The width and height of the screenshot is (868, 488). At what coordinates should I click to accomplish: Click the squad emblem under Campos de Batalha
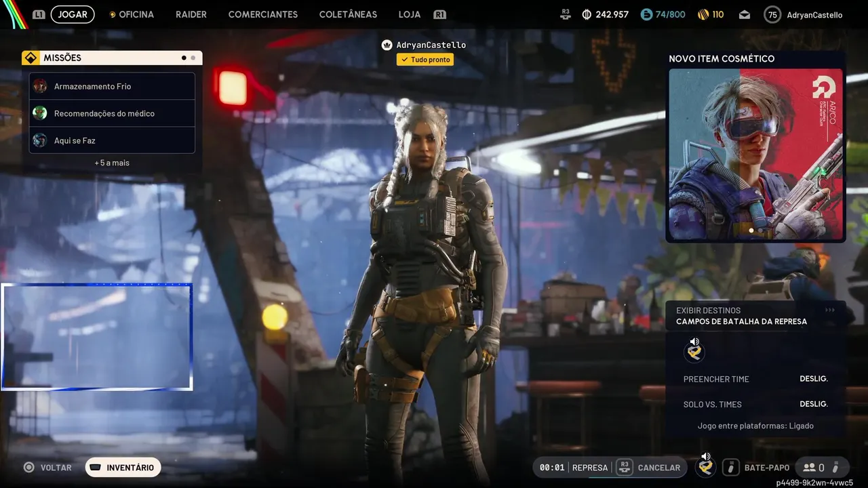(x=694, y=351)
